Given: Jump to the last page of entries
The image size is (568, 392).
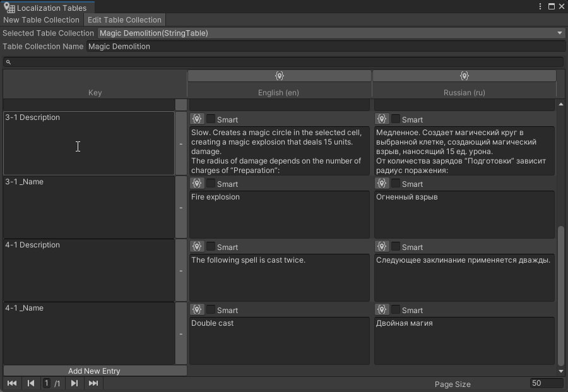Looking at the screenshot, I should point(93,383).
